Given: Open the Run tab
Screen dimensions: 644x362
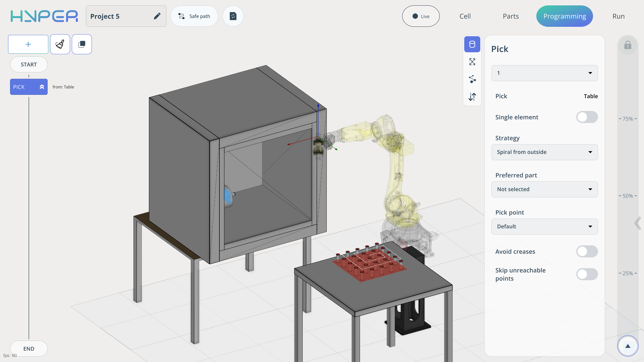Looking at the screenshot, I should (618, 16).
